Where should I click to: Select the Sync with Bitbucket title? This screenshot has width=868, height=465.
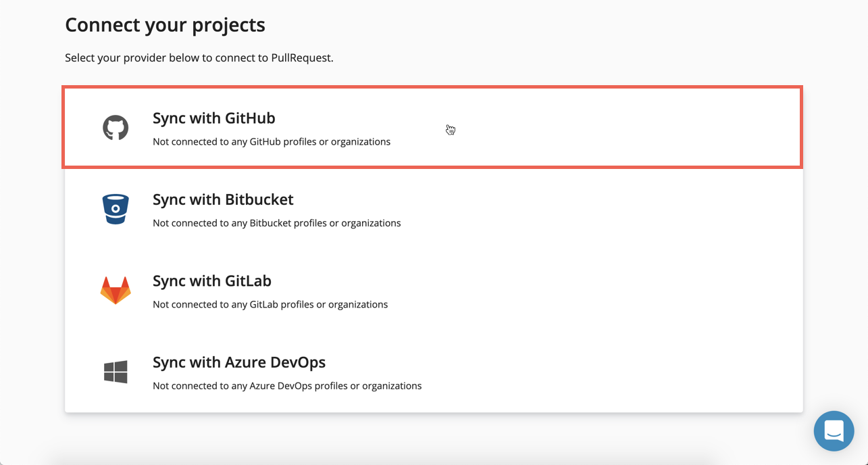(223, 200)
